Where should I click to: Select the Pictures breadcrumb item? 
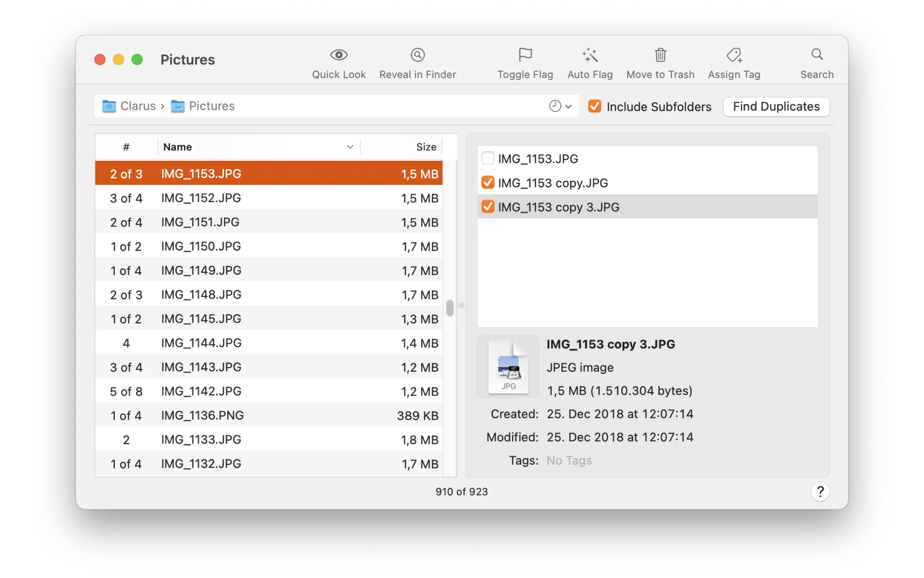pyautogui.click(x=211, y=106)
